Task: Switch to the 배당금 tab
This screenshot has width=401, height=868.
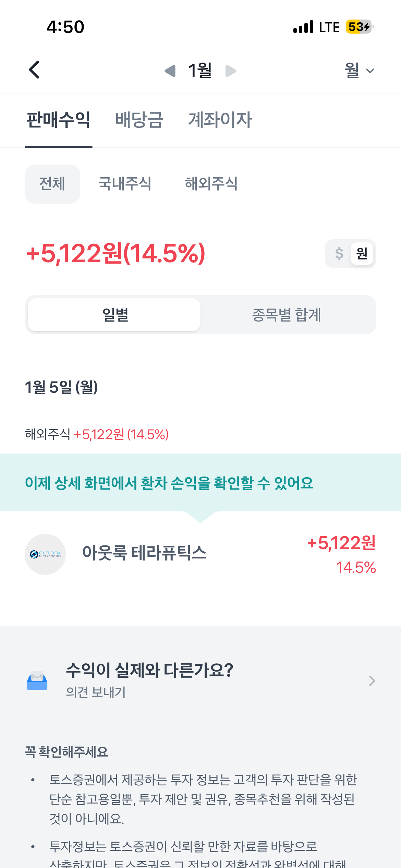Action: coord(139,120)
